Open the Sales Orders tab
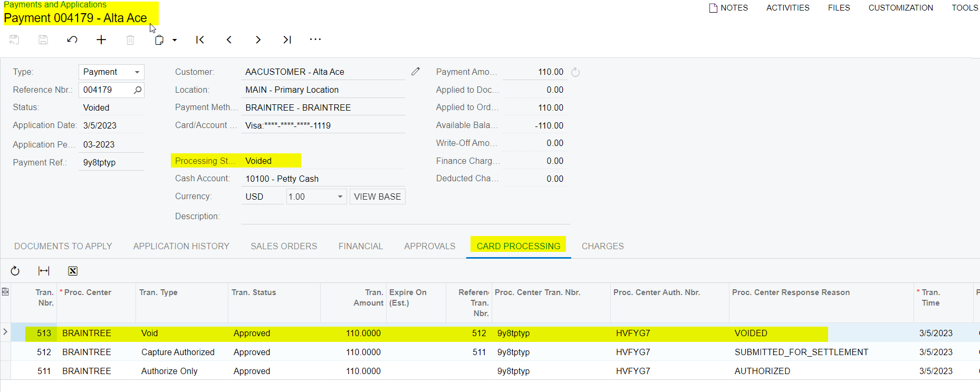The width and height of the screenshot is (980, 392). tap(284, 246)
